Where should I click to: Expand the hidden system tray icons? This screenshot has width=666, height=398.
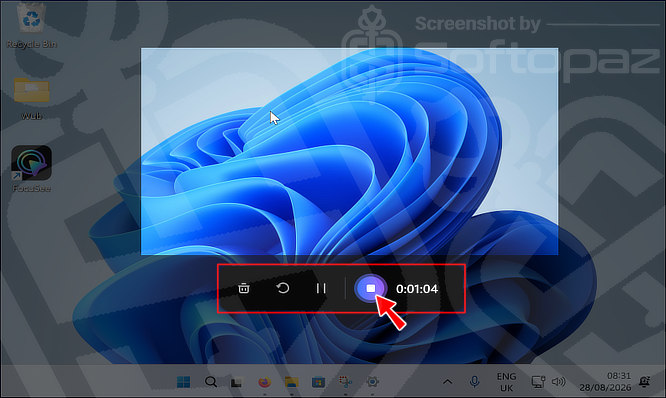447,382
